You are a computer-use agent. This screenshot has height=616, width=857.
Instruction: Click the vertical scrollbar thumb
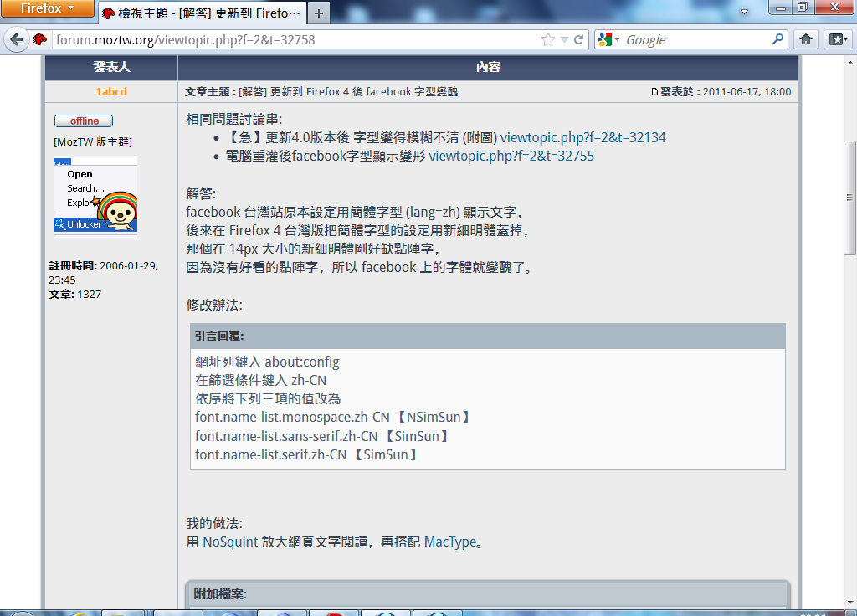[x=849, y=198]
